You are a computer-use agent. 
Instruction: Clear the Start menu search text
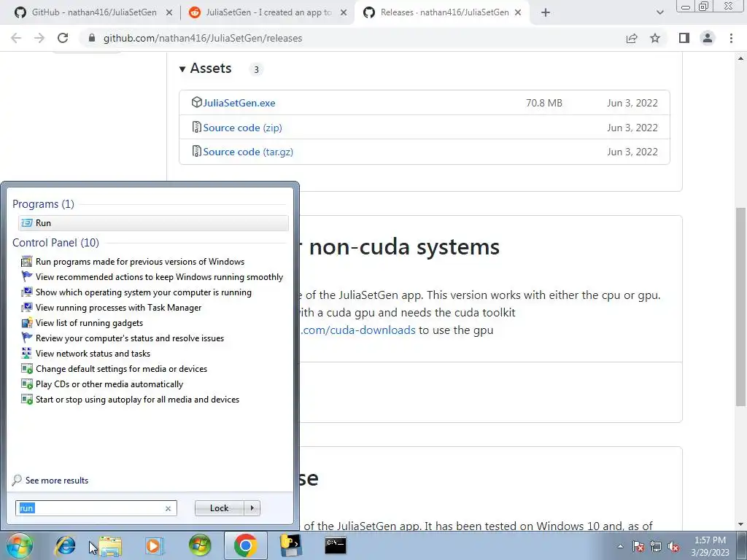[168, 508]
